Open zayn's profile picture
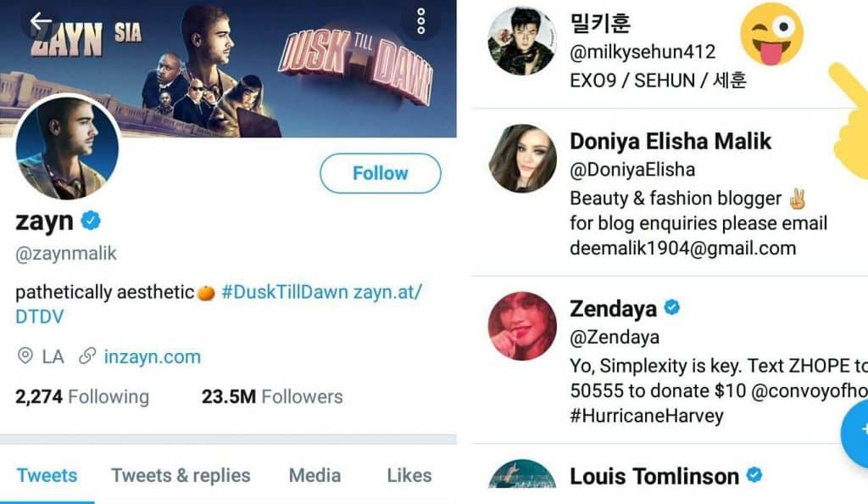The image size is (868, 504). tap(67, 148)
